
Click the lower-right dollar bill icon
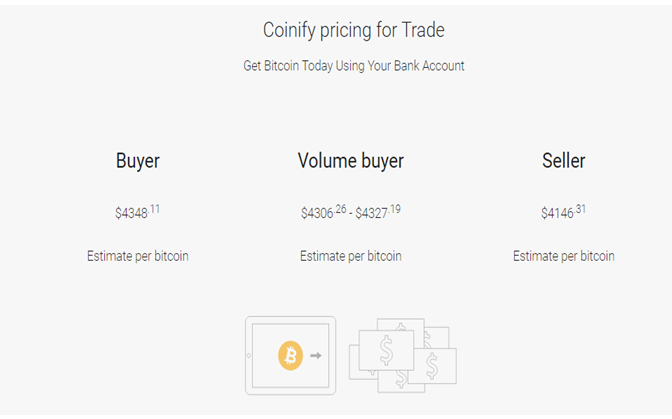[x=432, y=366]
